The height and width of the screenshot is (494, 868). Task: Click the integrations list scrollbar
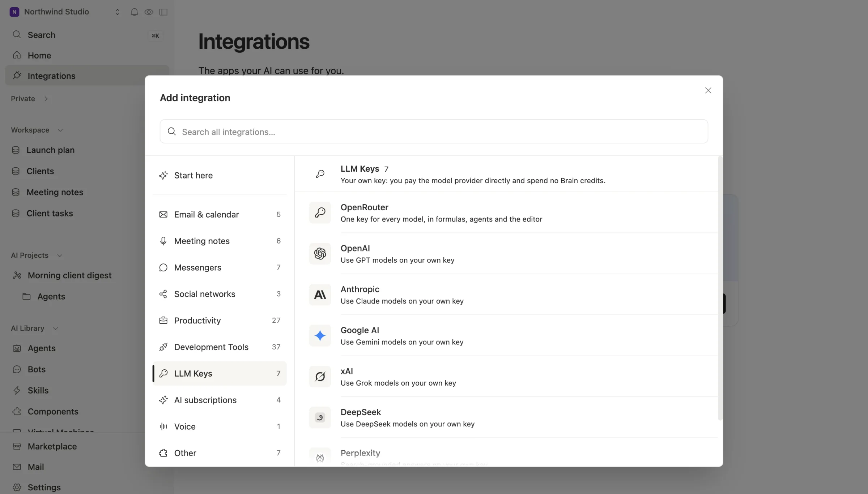pos(720,288)
